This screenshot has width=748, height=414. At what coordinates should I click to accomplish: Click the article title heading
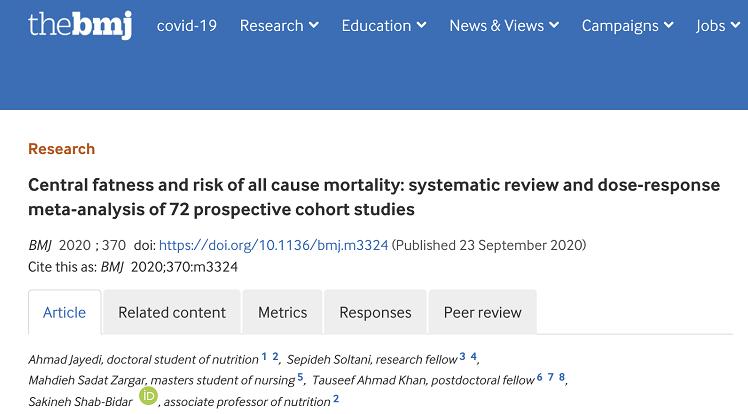click(371, 197)
